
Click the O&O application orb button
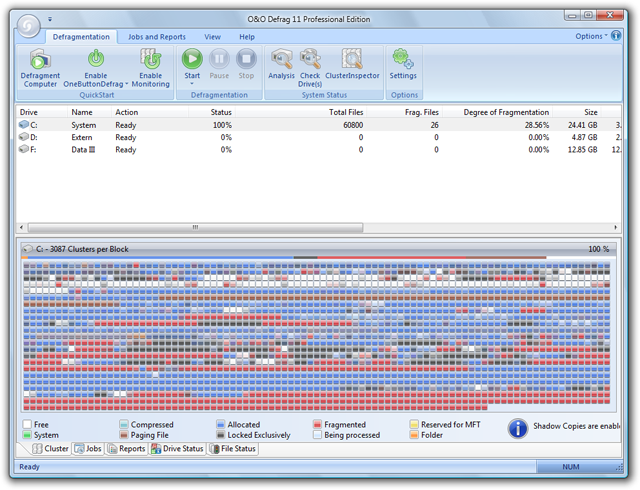(29, 26)
